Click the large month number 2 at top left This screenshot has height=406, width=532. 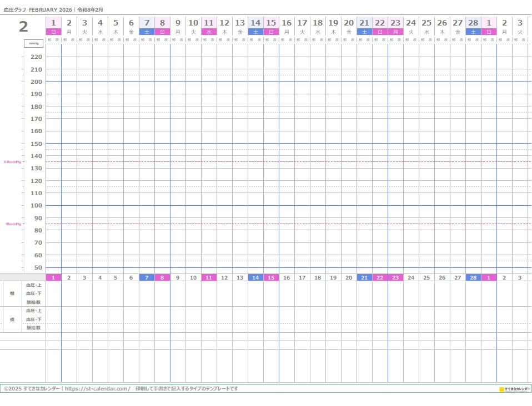[x=23, y=27]
